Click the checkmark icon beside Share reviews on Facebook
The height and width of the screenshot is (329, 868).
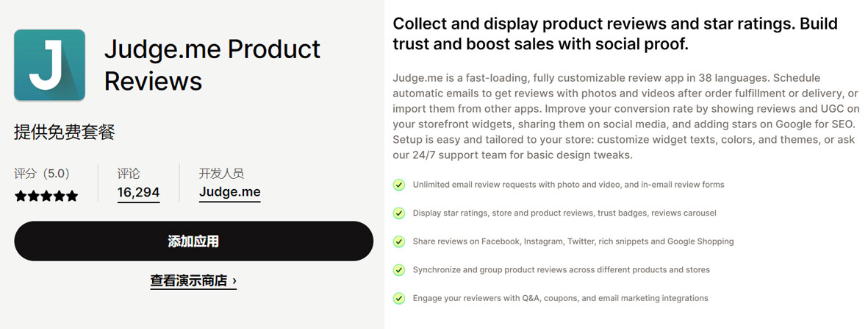(398, 241)
